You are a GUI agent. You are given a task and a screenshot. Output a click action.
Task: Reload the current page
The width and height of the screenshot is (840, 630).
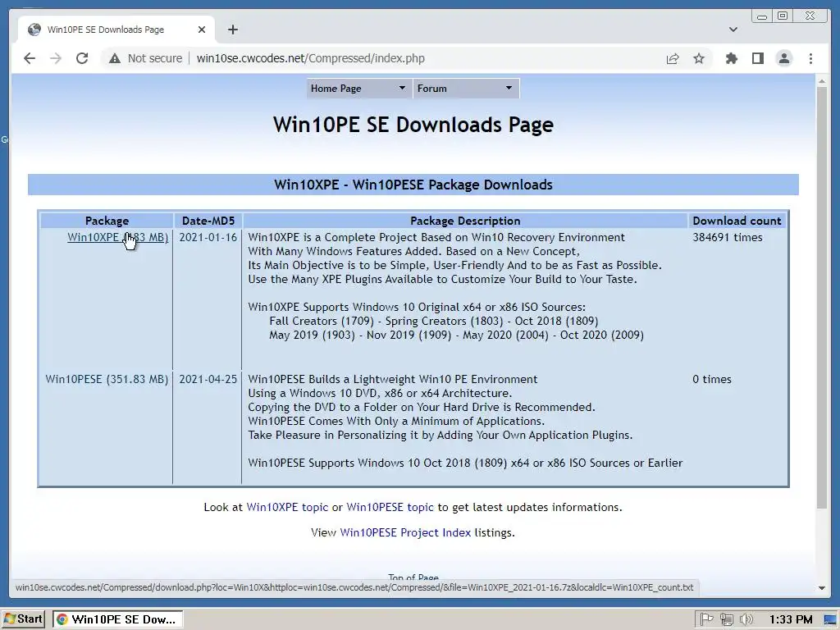pyautogui.click(x=82, y=58)
